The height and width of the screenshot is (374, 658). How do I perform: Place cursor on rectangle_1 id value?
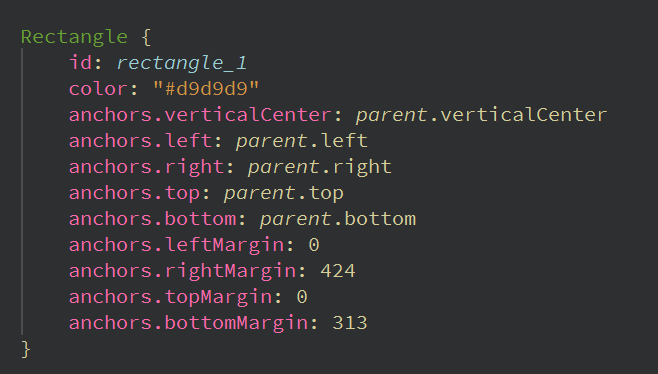click(182, 63)
